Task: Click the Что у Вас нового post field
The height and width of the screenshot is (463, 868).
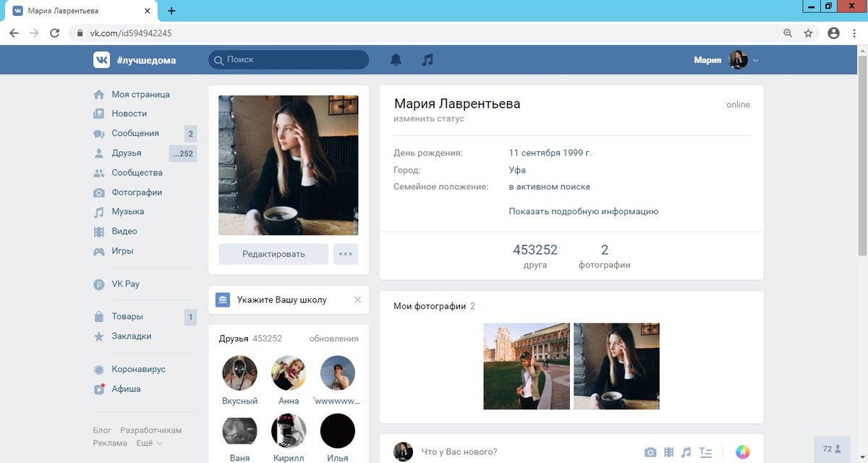Action: tap(459, 452)
